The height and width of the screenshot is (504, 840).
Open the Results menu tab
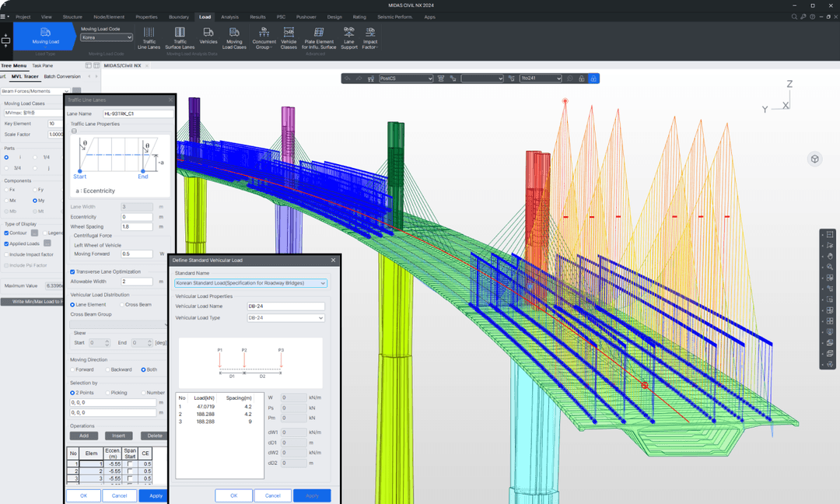[x=257, y=17]
